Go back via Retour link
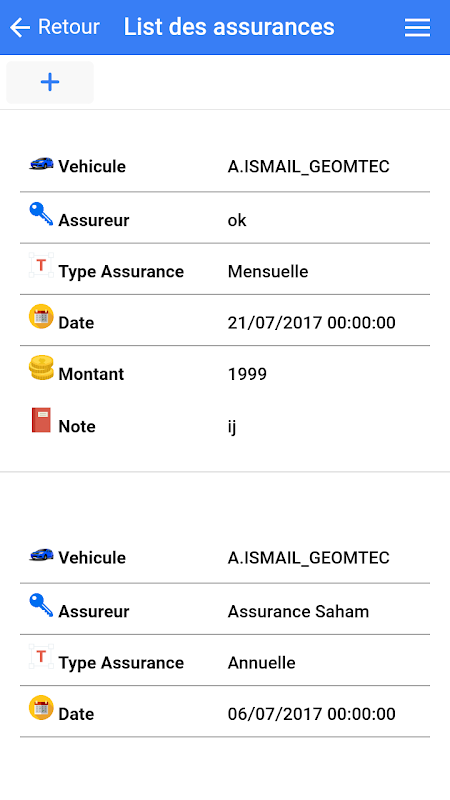Viewport: 450px width, 800px height. click(x=68, y=27)
